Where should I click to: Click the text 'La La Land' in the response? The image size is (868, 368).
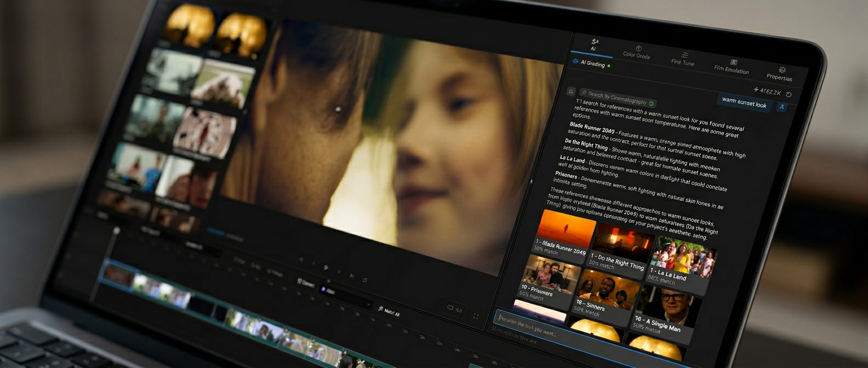click(572, 159)
